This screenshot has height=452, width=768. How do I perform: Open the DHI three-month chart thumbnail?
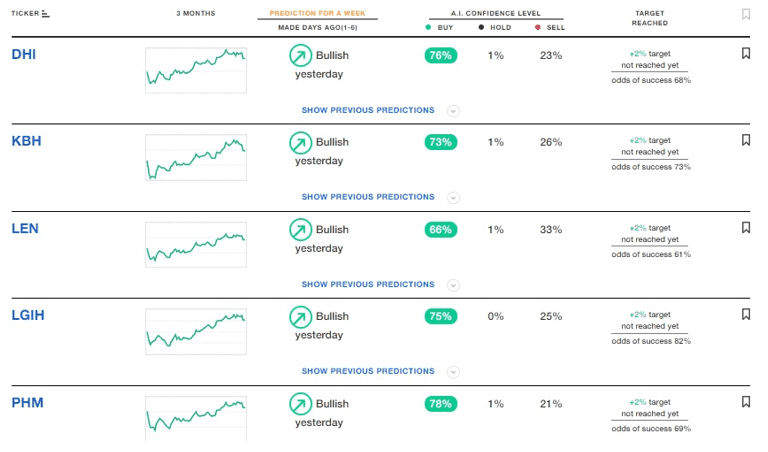click(x=196, y=70)
